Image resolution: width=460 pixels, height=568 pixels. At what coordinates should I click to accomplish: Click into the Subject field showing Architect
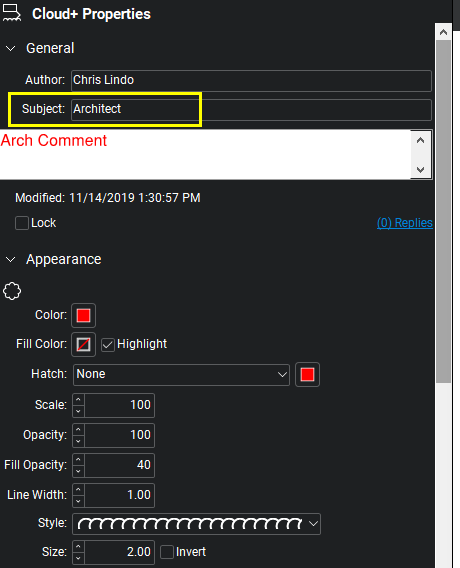pos(251,109)
